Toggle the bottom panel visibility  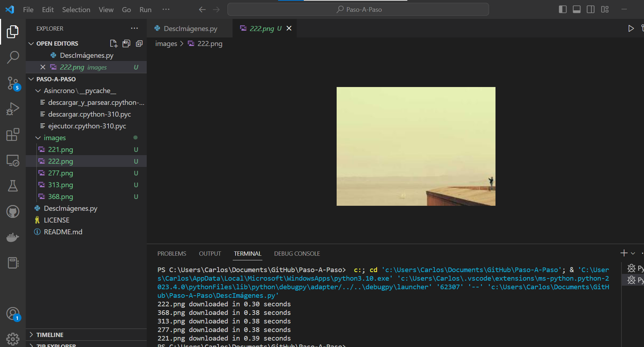pyautogui.click(x=577, y=9)
